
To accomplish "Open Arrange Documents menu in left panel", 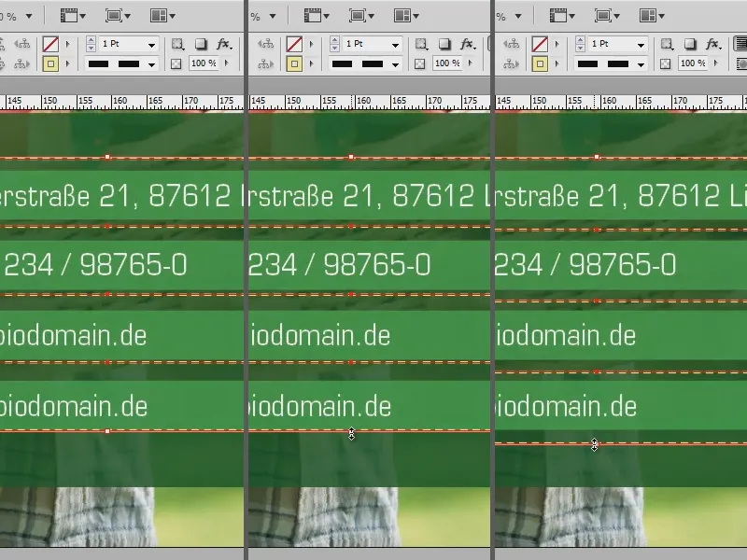I will point(162,16).
